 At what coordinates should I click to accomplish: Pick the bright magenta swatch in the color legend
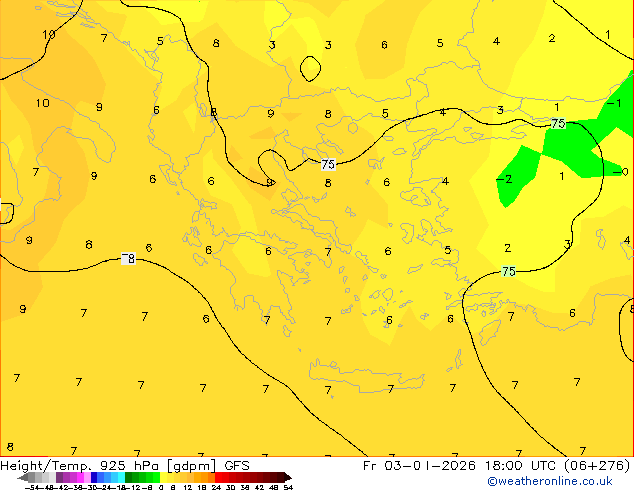80,477
